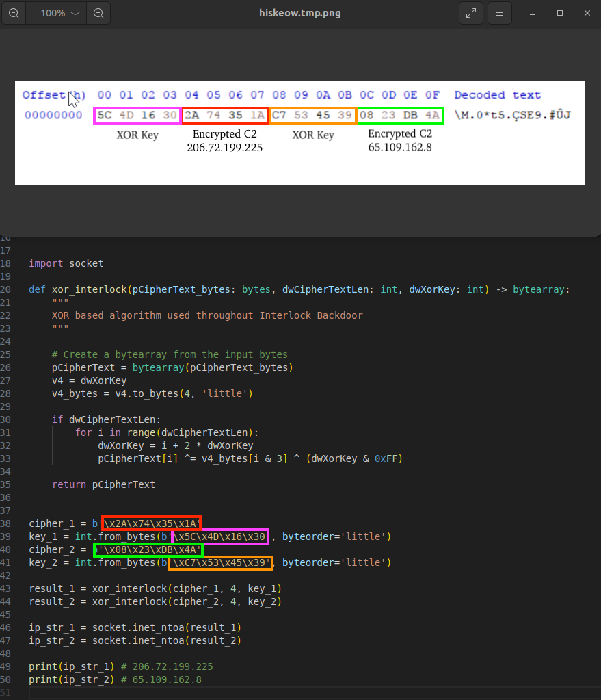
Task: Open the 100% zoom level dropdown
Action: [60, 13]
